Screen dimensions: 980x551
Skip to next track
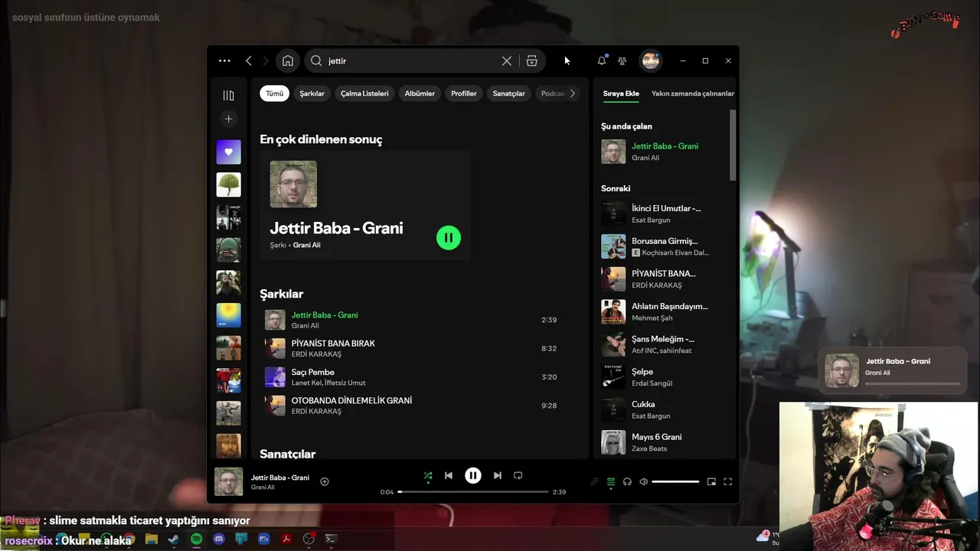coord(498,475)
